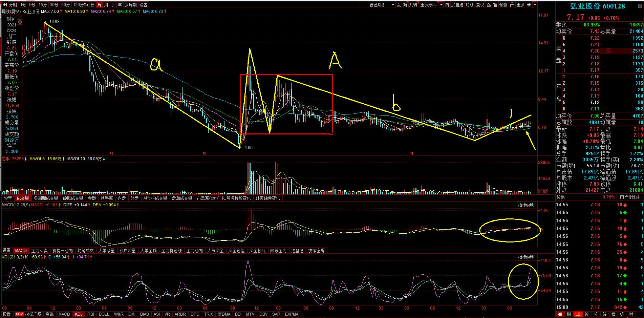644x318 pixels.
Task: Click the 细 detail icon at bottom right
Action: pyautogui.click(x=560, y=314)
